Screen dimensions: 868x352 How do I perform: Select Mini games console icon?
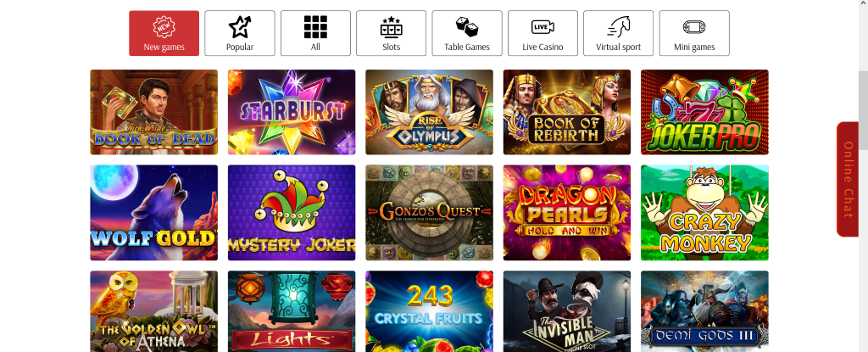coord(693,27)
